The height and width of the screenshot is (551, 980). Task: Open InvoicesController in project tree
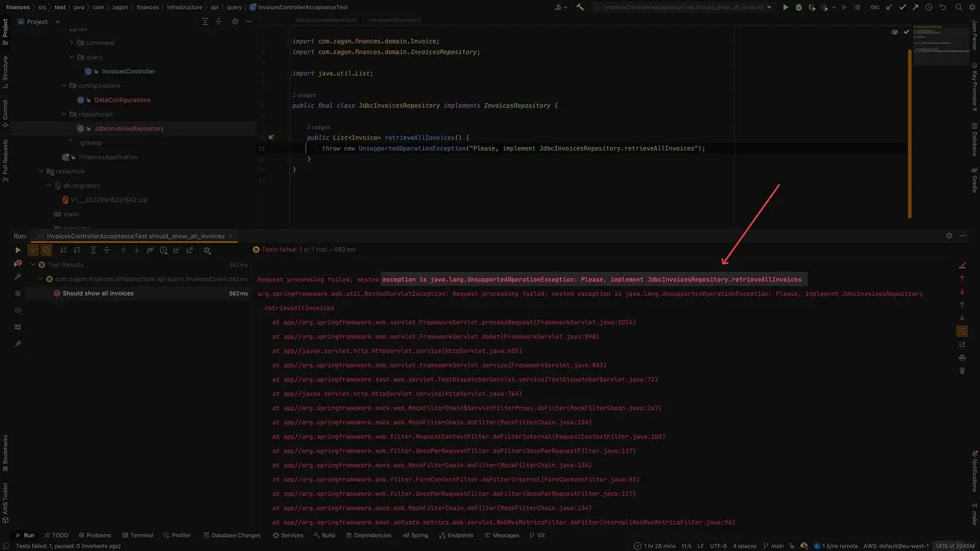point(128,72)
